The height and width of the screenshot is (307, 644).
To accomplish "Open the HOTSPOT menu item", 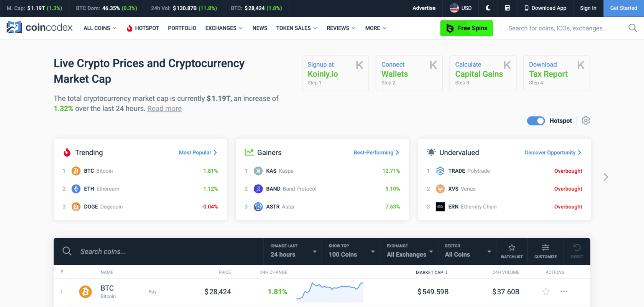I will (x=143, y=28).
